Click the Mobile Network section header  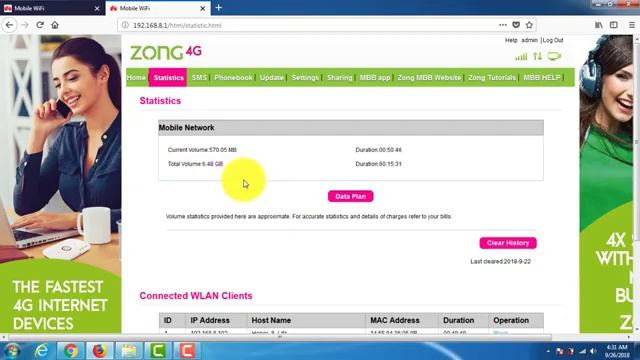351,128
